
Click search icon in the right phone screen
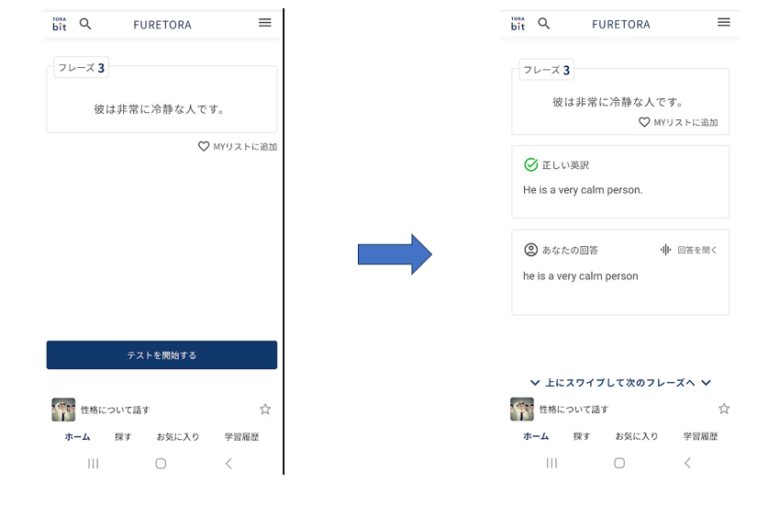pyautogui.click(x=544, y=23)
